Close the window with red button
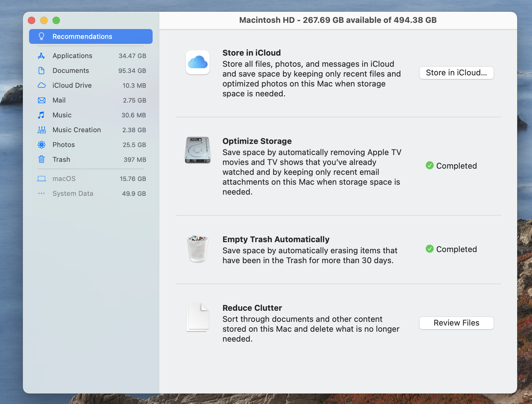Screen dimensions: 532x404 [32, 20]
